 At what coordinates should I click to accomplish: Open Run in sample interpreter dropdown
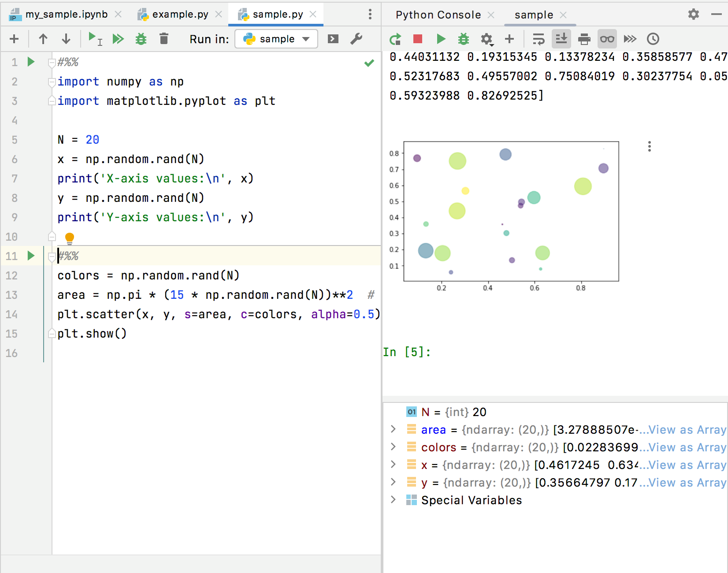point(276,39)
